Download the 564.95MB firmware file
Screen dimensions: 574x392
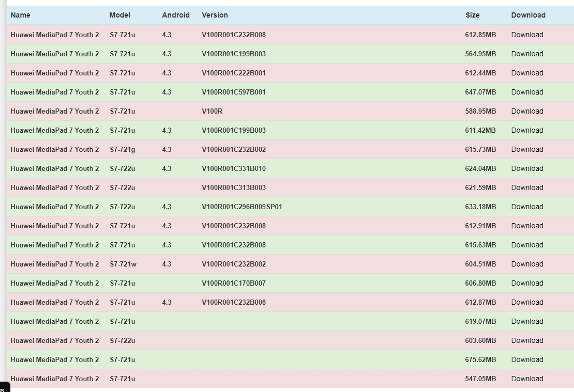pyautogui.click(x=527, y=54)
